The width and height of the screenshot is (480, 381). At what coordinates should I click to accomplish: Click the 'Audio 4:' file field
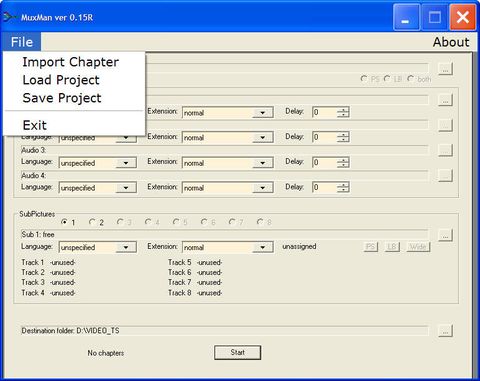click(x=224, y=175)
